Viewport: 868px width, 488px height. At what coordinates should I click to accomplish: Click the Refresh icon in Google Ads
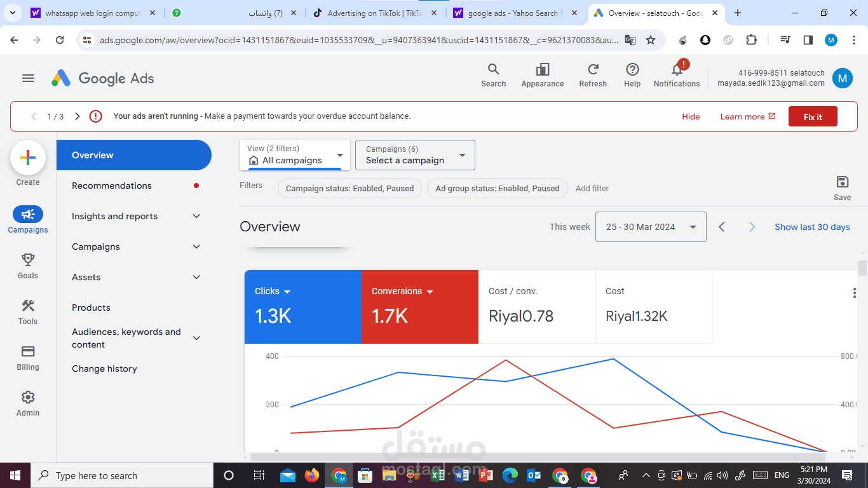click(x=593, y=75)
